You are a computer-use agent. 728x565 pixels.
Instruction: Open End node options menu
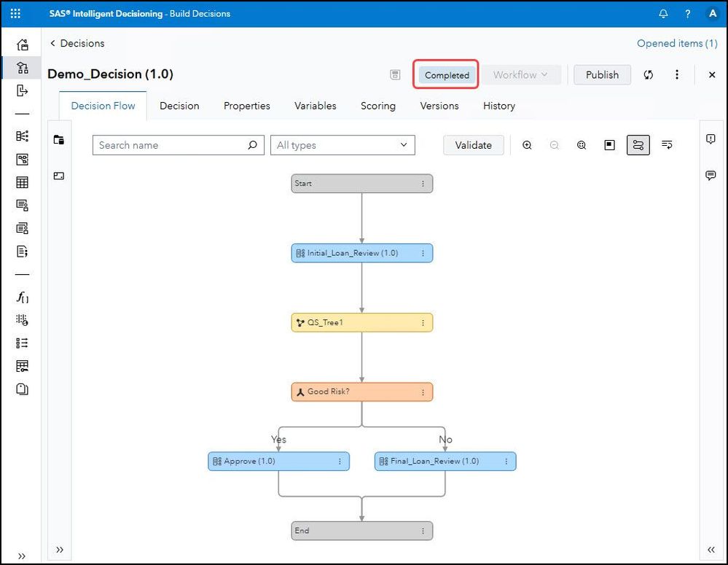click(x=423, y=531)
